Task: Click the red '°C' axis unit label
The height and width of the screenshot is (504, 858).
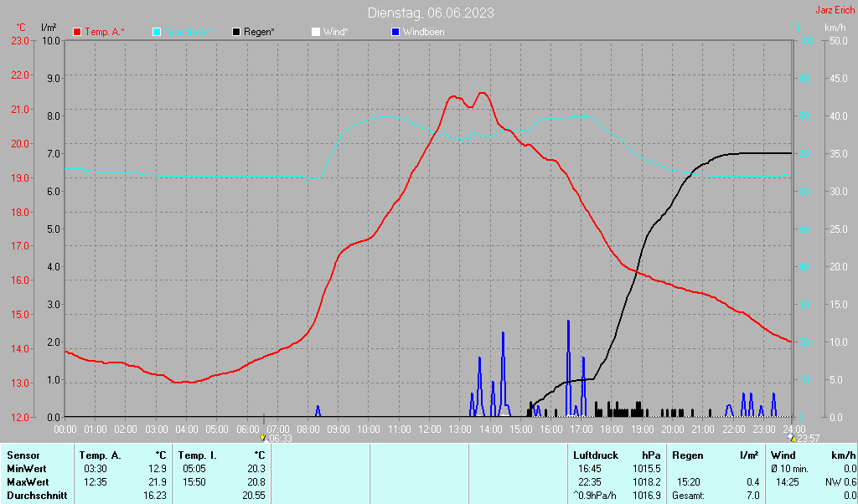Action: (21, 28)
